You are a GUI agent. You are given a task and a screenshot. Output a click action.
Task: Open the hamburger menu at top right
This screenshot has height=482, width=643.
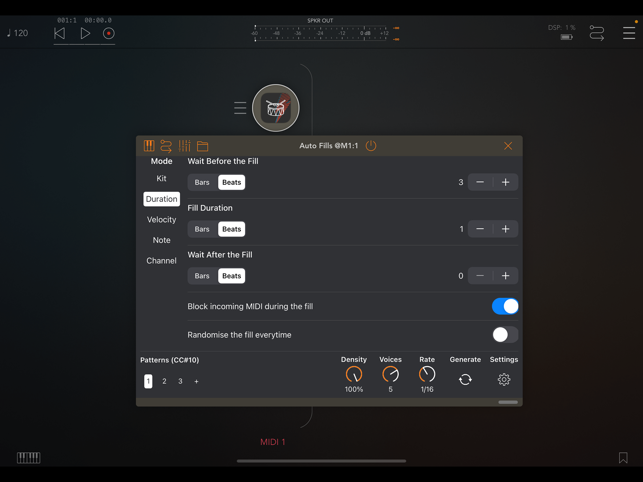tap(629, 34)
